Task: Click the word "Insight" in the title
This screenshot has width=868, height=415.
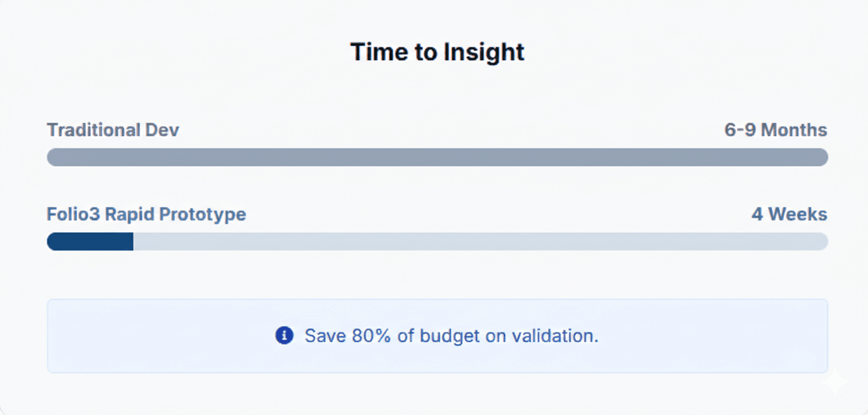Action: [484, 52]
